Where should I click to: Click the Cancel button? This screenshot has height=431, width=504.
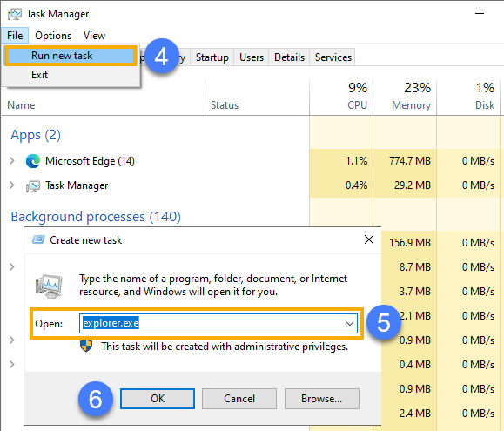[x=239, y=399]
